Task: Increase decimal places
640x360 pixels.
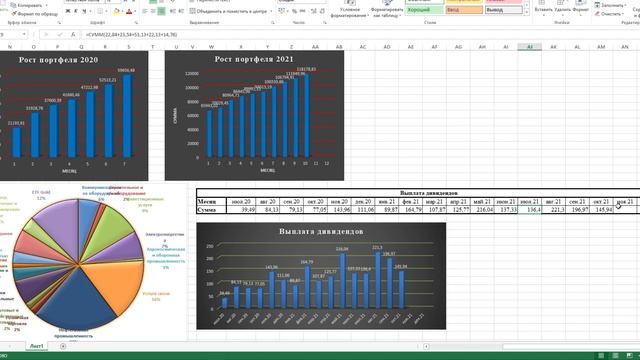Action: [x=313, y=11]
